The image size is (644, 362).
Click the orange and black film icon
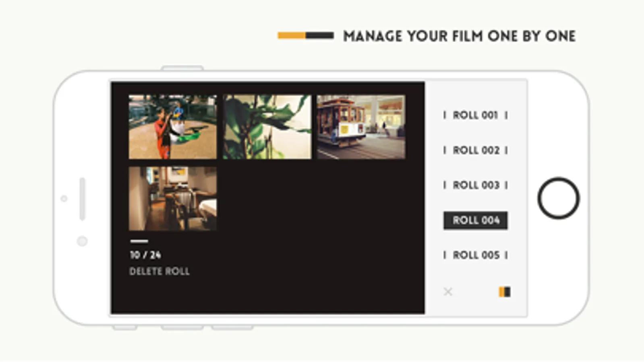point(505,292)
